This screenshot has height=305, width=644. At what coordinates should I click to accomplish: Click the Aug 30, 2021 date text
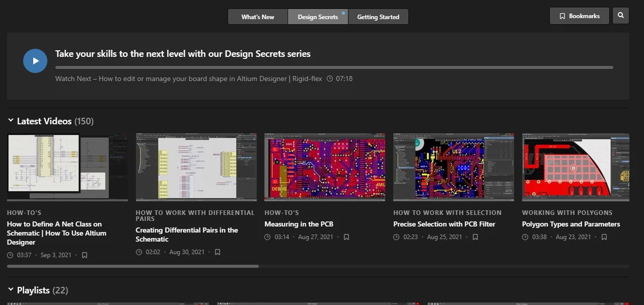(187, 252)
